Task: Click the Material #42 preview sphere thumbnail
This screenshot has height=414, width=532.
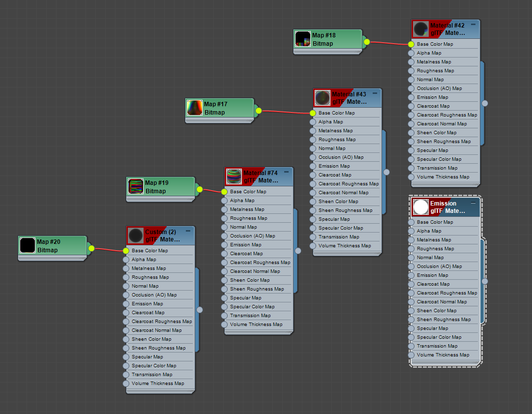Action: click(x=420, y=29)
